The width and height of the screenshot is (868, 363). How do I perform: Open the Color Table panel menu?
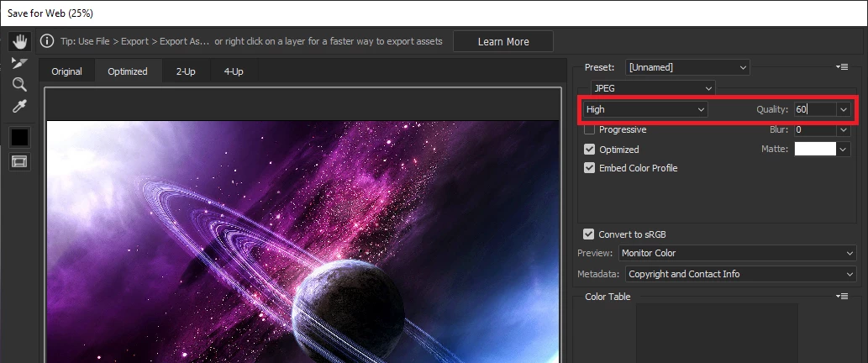(x=841, y=297)
